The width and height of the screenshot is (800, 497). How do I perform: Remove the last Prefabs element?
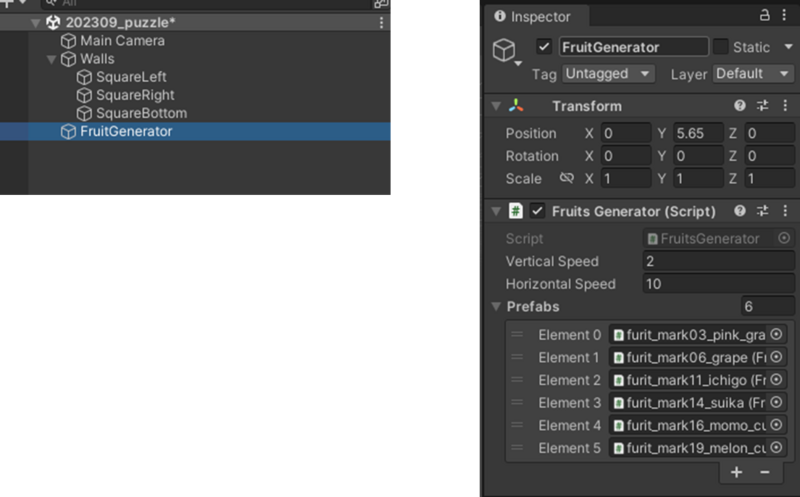[x=765, y=472]
